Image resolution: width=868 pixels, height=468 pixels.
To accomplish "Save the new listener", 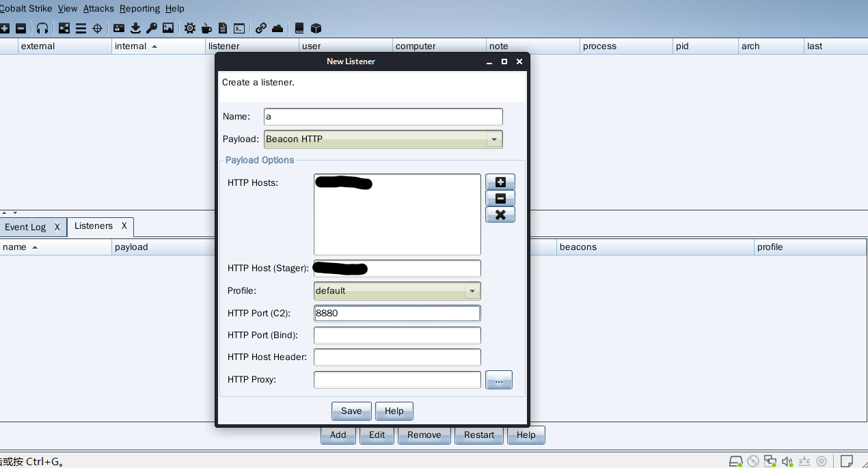I will pos(351,411).
